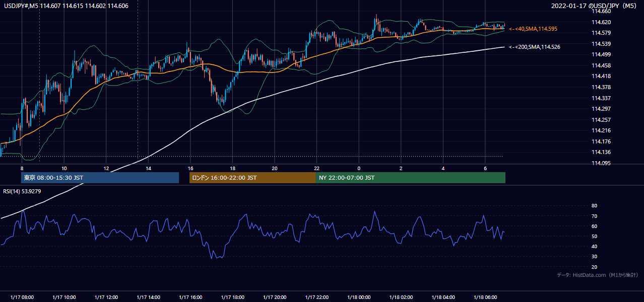Click the 1/17 10:00 date axis label
Image resolution: width=644 pixels, height=302 pixels.
64,297
